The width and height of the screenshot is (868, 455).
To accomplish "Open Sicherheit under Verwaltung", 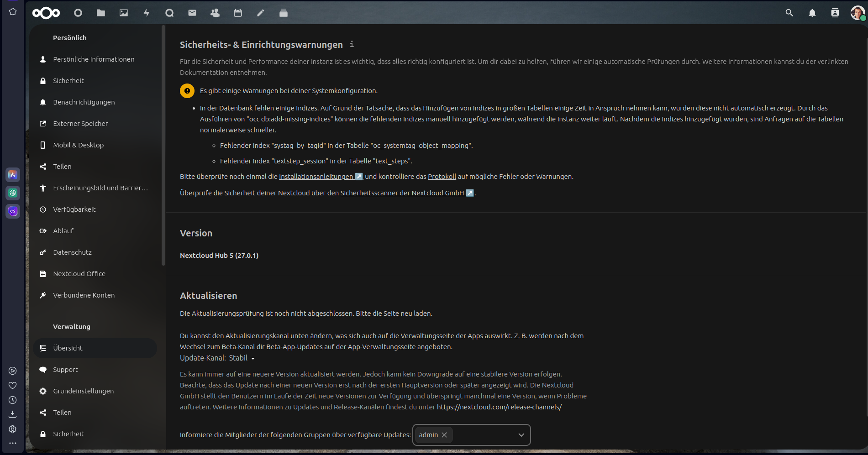I will [x=95, y=434].
